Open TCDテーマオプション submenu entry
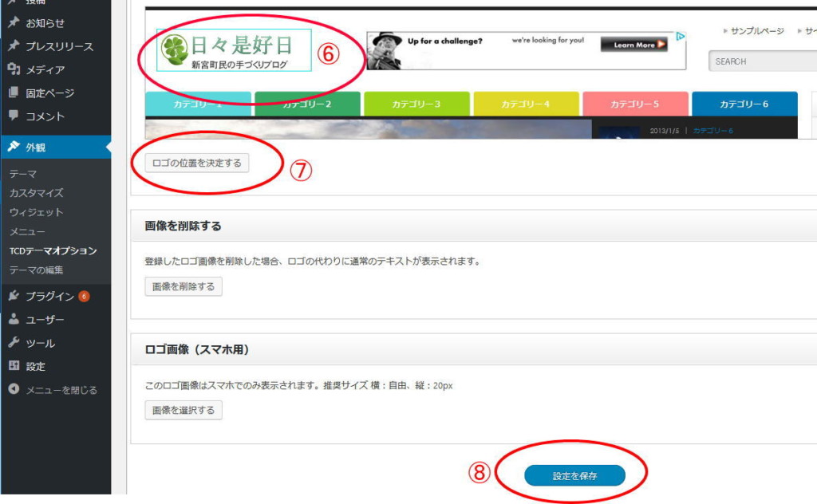Screen dimensions: 817x504 53,251
